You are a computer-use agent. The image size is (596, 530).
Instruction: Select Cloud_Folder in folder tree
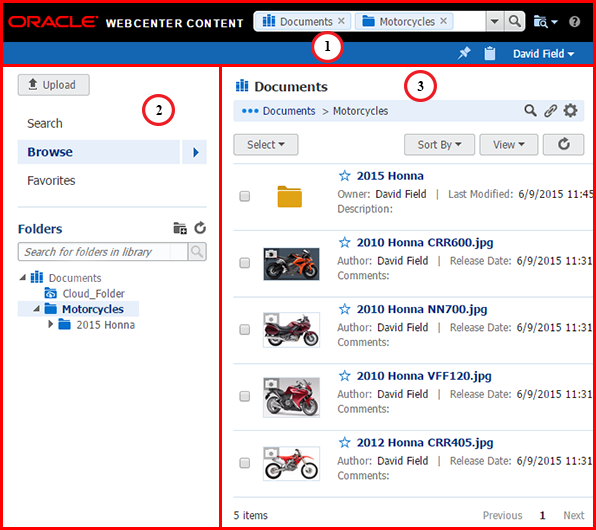pyautogui.click(x=85, y=294)
